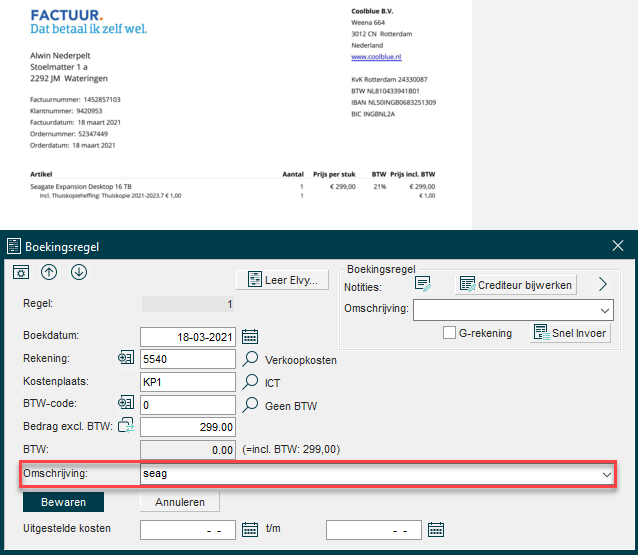Click the t/m end date field

click(374, 530)
